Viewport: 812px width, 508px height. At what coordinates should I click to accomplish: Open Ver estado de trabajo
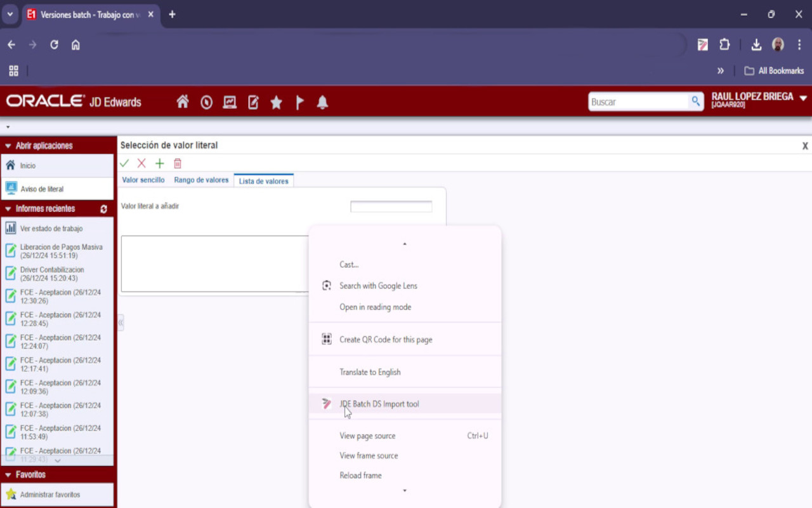pyautogui.click(x=52, y=228)
